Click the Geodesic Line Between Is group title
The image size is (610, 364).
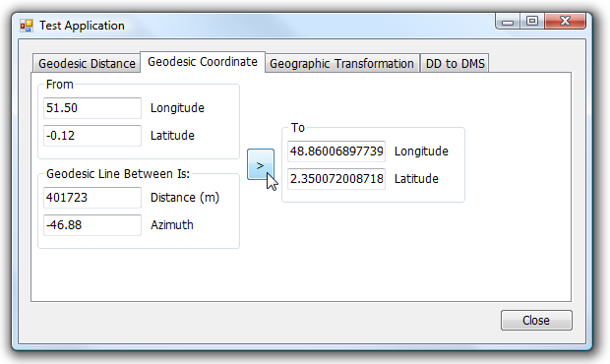[118, 174]
